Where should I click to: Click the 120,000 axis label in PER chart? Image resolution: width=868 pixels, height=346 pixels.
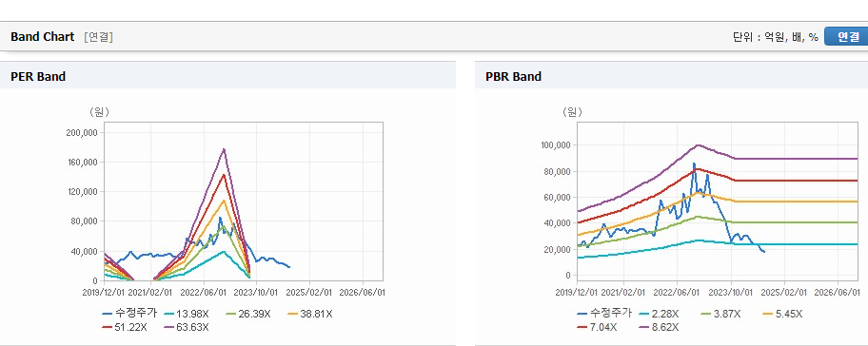(x=82, y=192)
